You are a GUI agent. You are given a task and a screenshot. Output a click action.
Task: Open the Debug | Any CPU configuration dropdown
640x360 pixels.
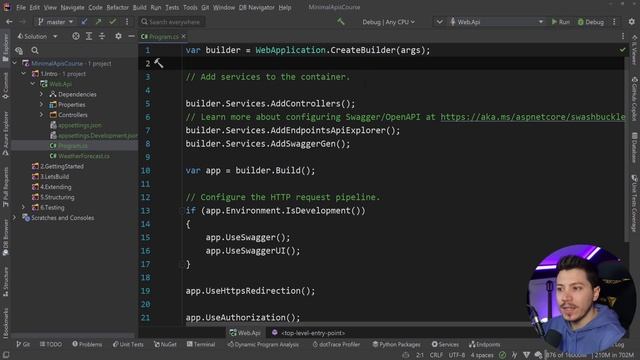tap(389, 22)
